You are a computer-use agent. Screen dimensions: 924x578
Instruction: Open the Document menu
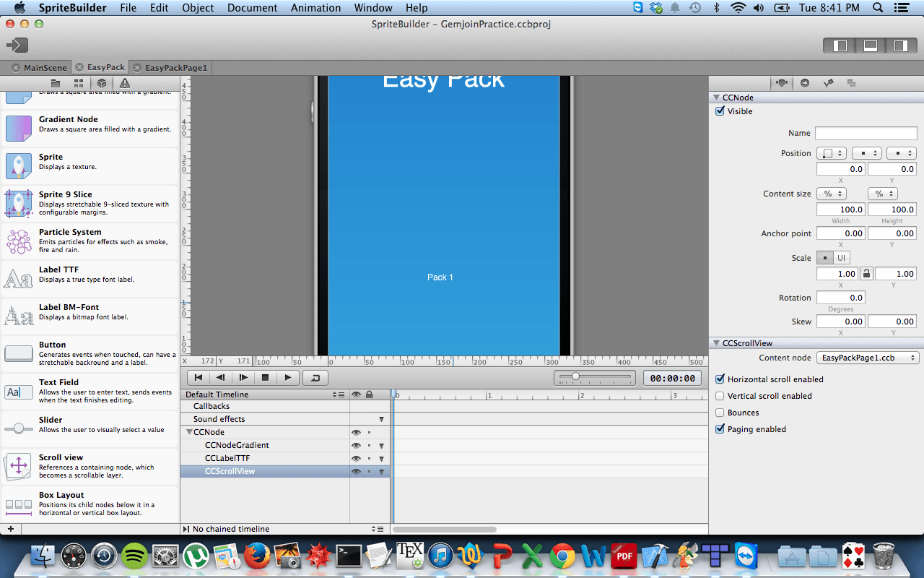[x=252, y=8]
